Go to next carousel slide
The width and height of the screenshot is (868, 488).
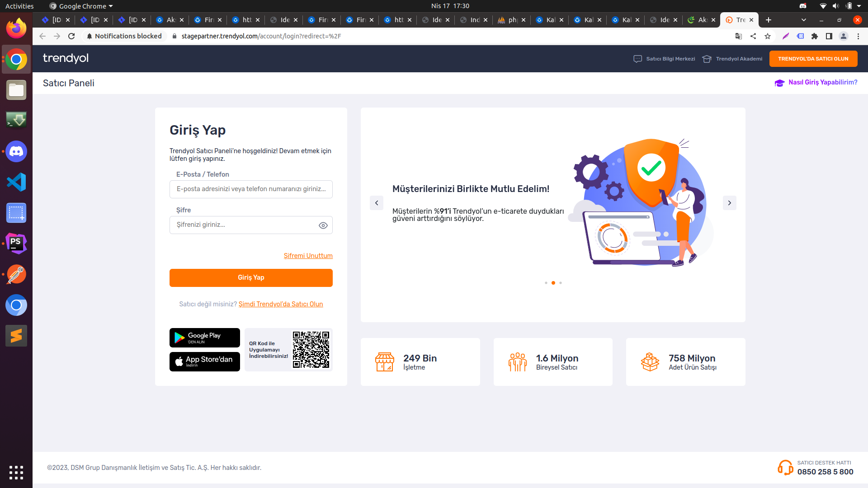pyautogui.click(x=729, y=203)
